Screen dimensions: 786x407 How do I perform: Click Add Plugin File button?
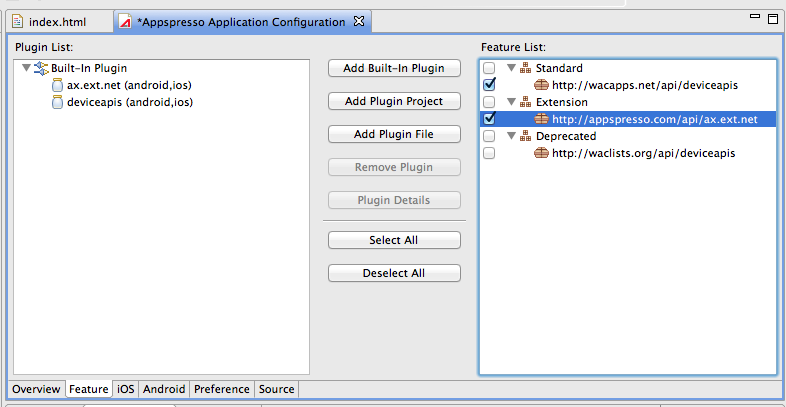point(394,134)
